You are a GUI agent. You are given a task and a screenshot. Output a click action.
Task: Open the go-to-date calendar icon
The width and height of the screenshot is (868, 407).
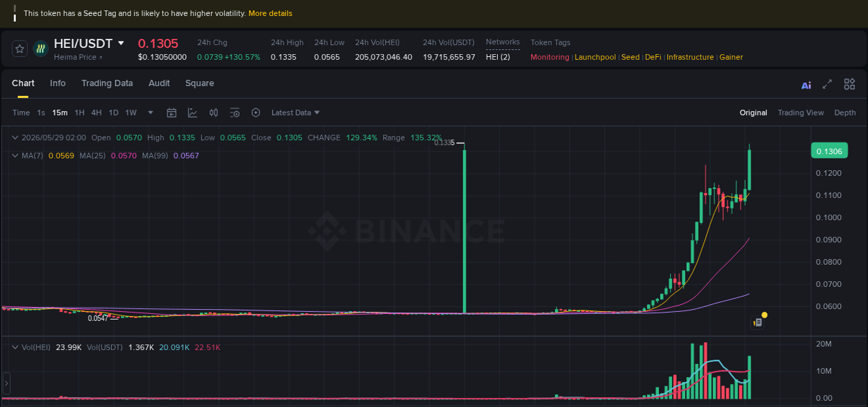tap(172, 113)
